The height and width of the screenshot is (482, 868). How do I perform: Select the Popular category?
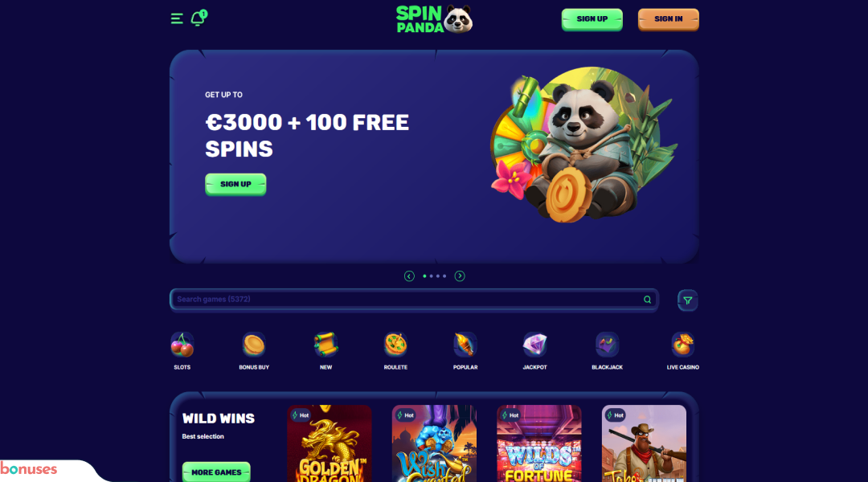[465, 351]
